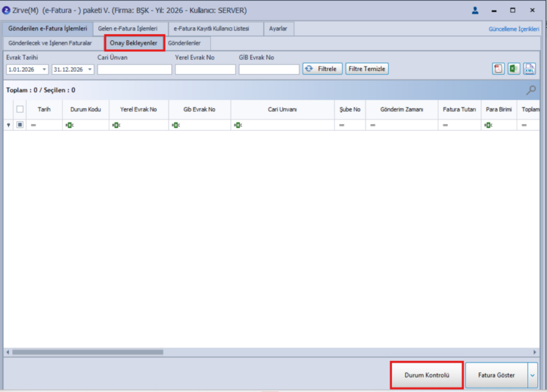This screenshot has height=392, width=547.
Task: Expand Fatura Göster dropdown arrow
Action: (533, 375)
